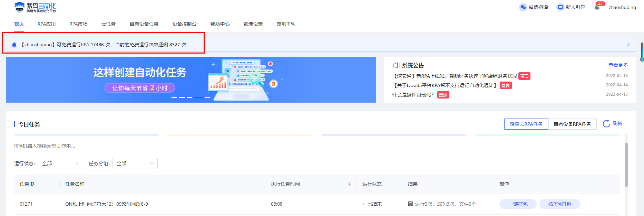This screenshot has height=216, width=644.
Task: Open 设备控制台 menu
Action: click(184, 24)
